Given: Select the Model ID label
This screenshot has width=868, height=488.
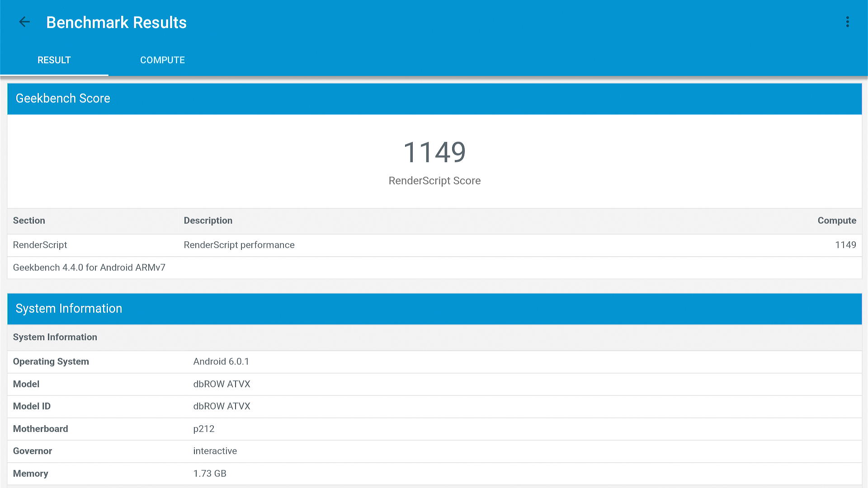Looking at the screenshot, I should pos(32,406).
